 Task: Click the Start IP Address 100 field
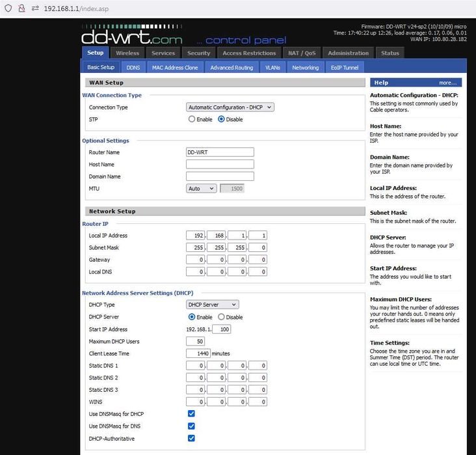click(222, 329)
